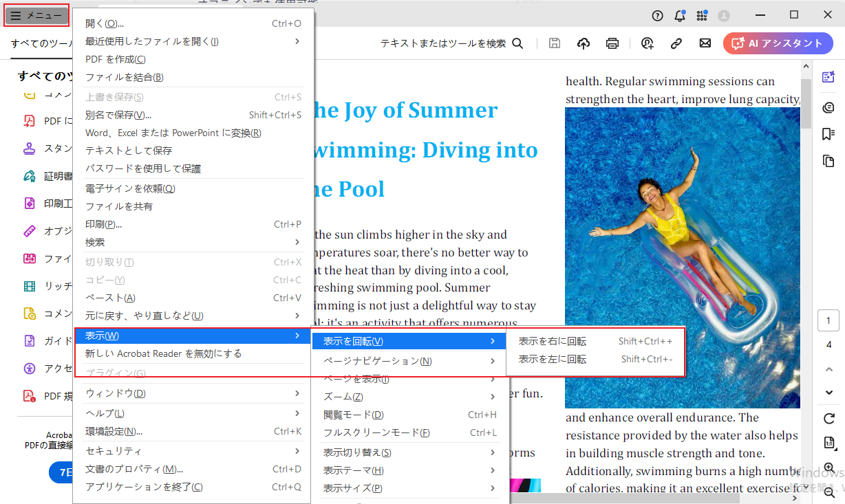Click the cloud upload icon
Screen dimensions: 845x504
tap(584, 43)
